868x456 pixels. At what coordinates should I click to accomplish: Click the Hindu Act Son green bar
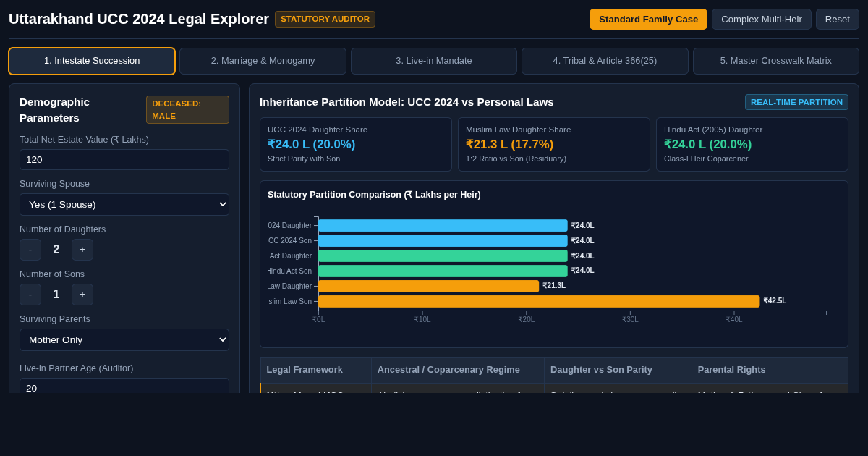[x=443, y=271]
